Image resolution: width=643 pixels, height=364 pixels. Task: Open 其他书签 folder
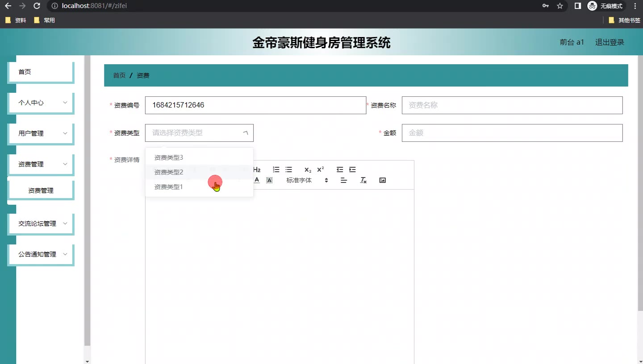pos(624,20)
